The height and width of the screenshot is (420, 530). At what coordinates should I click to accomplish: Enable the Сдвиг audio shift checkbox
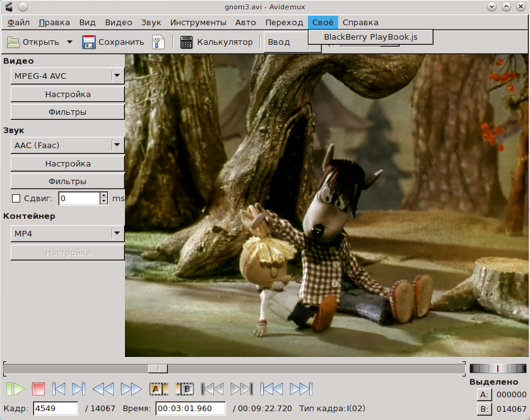[x=16, y=199]
